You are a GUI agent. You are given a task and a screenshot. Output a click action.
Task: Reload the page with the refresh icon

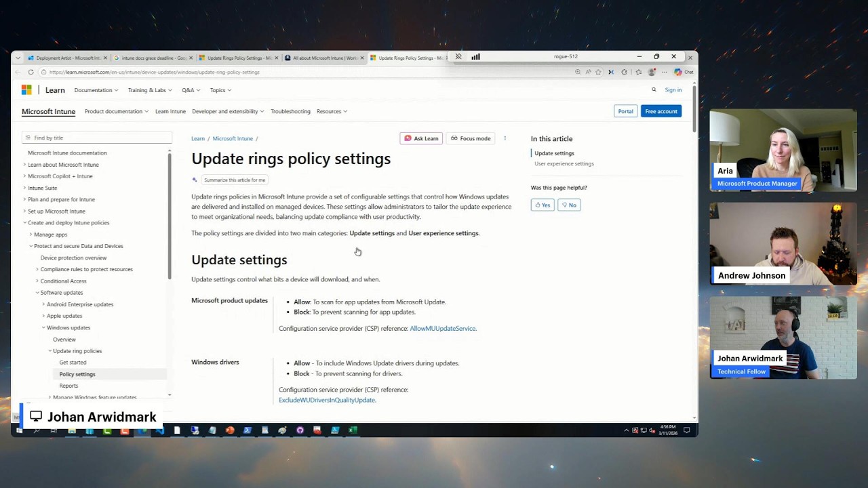pos(31,72)
